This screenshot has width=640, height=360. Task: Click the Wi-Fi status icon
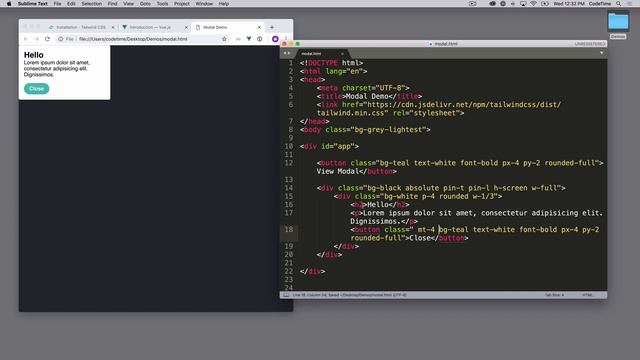(533, 4)
